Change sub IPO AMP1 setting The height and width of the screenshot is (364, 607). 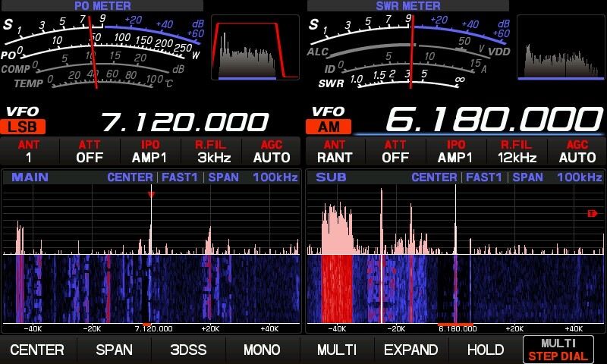456,152
